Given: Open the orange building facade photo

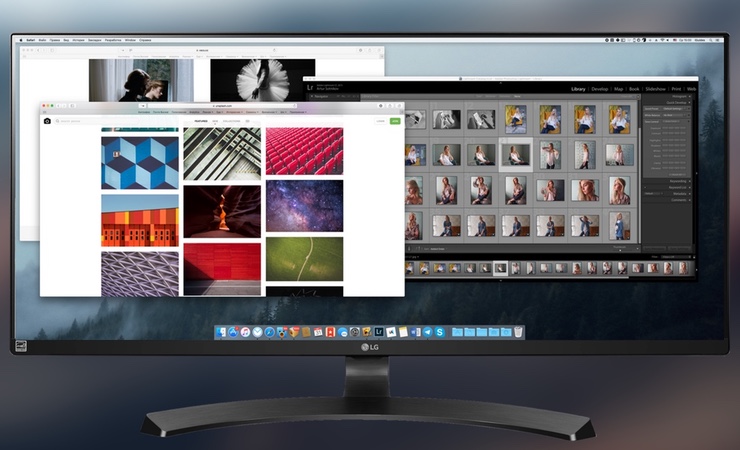Looking at the screenshot, I should coord(140,221).
